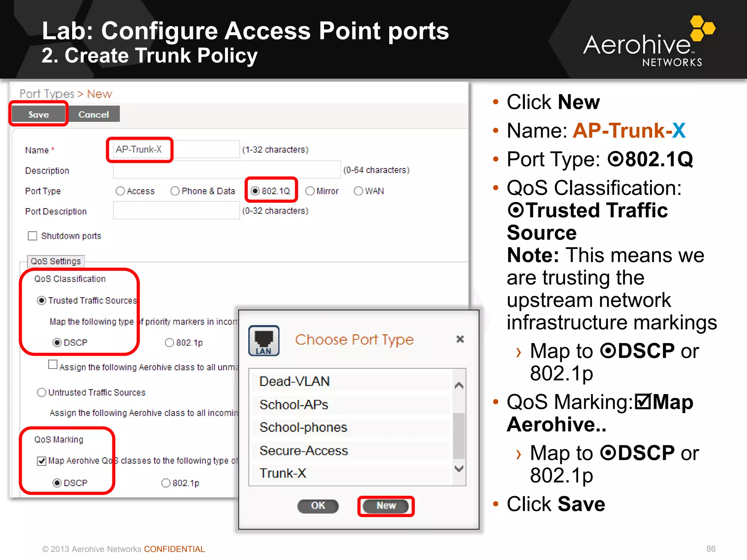
Task: Click the QoS Settings section label
Action: pyautogui.click(x=56, y=261)
